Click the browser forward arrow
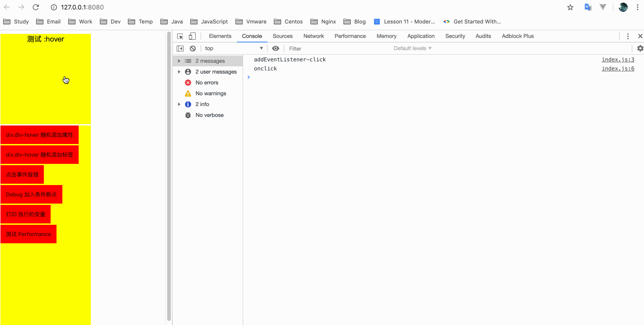This screenshot has height=325, width=644. [21, 7]
